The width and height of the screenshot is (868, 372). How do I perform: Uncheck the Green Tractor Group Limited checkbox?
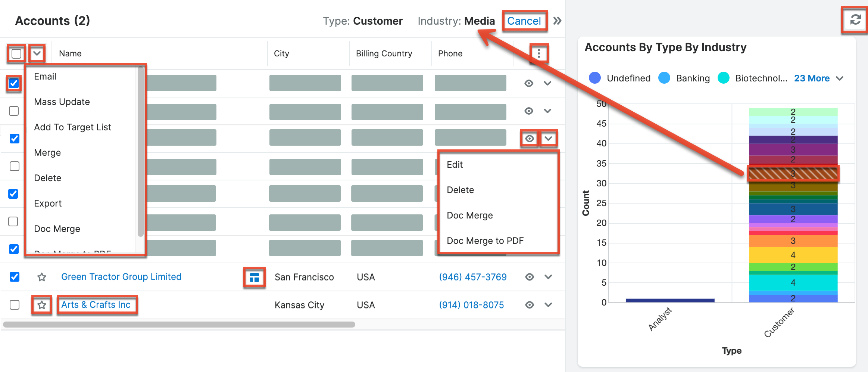click(x=15, y=277)
